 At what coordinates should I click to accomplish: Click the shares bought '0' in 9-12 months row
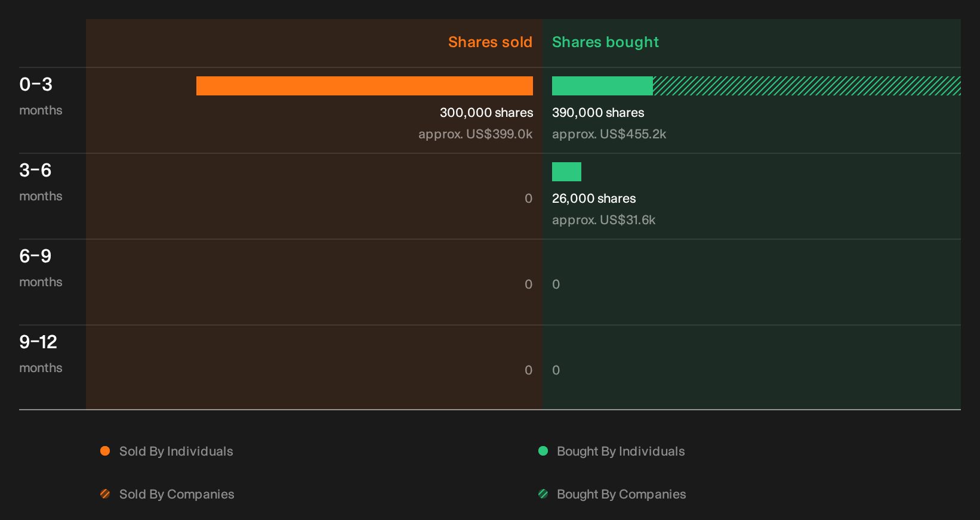point(556,370)
